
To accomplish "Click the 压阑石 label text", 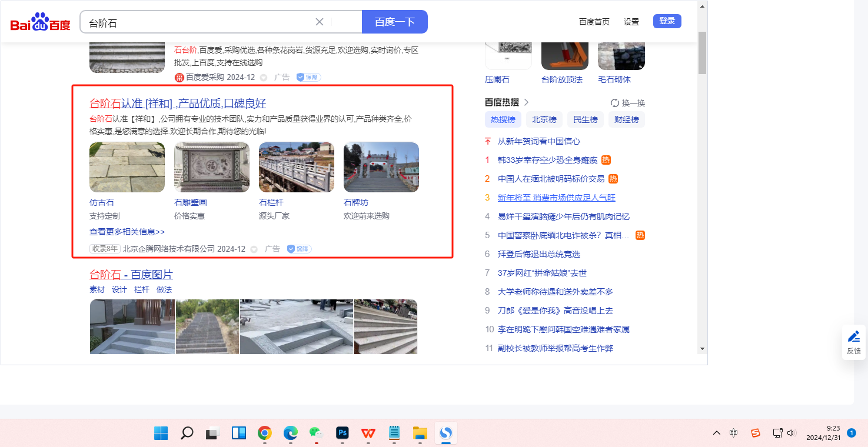I will 497,79.
